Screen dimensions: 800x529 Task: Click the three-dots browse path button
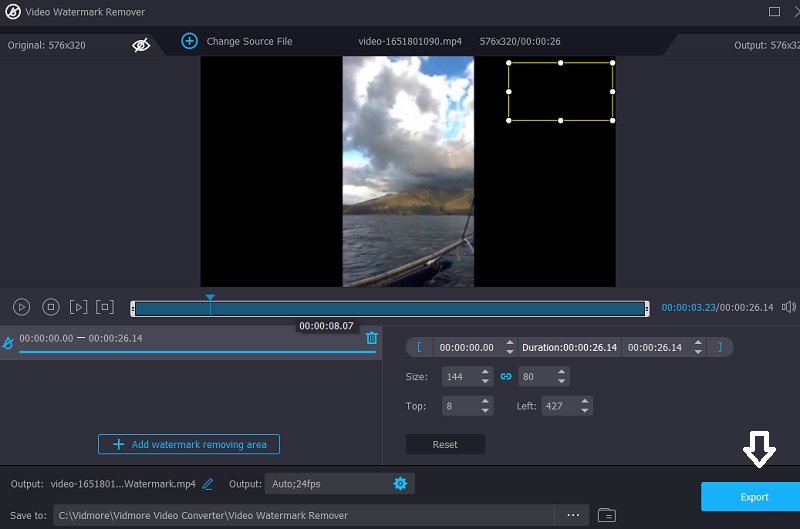pos(573,515)
